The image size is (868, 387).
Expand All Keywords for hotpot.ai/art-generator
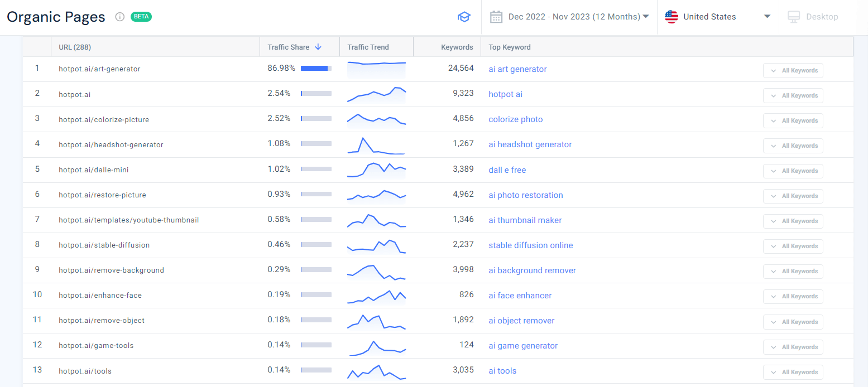[793, 70]
